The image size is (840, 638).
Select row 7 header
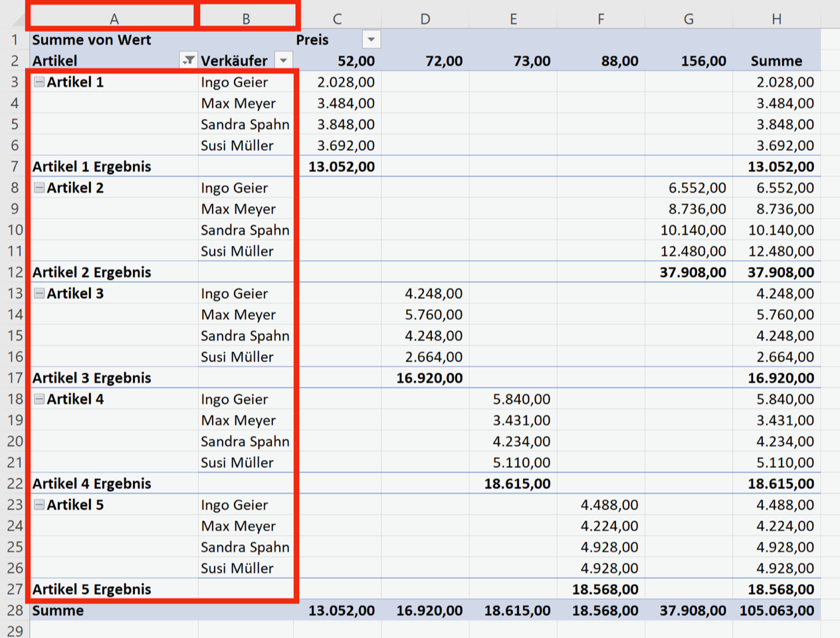15,166
